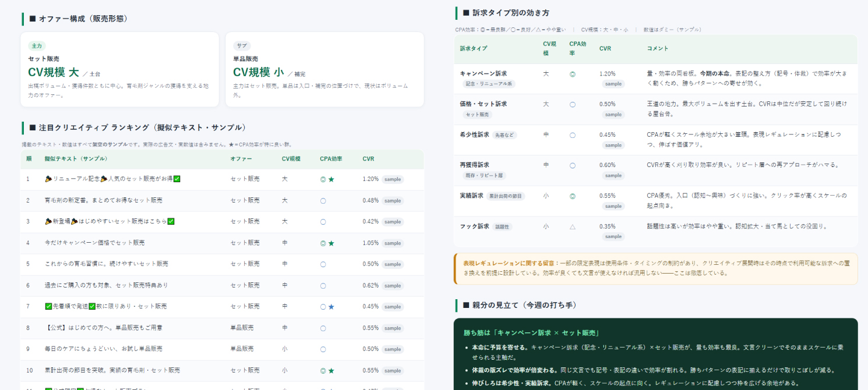The width and height of the screenshot is (868, 390).
Task: Click the green check mark ending リニューアル記念 row text
Action: pyautogui.click(x=177, y=179)
